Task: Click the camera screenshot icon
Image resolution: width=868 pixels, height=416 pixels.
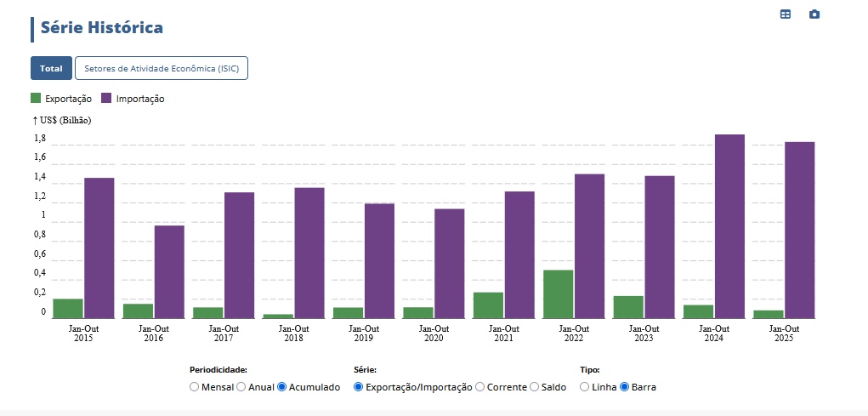Action: coord(814,14)
